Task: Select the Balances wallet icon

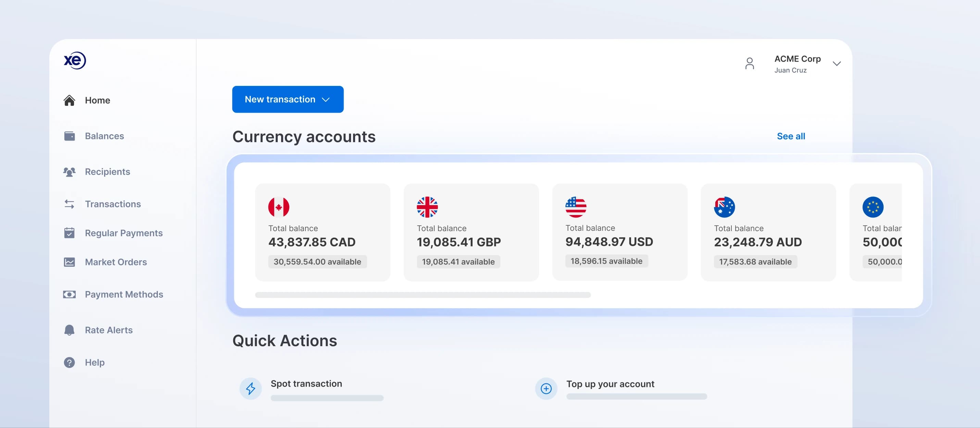Action: pyautogui.click(x=69, y=136)
